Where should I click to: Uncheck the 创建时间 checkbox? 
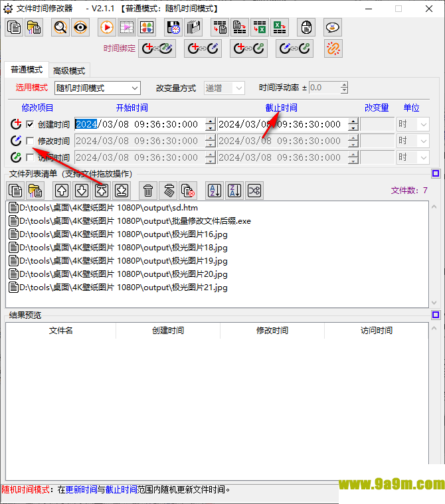pyautogui.click(x=31, y=124)
